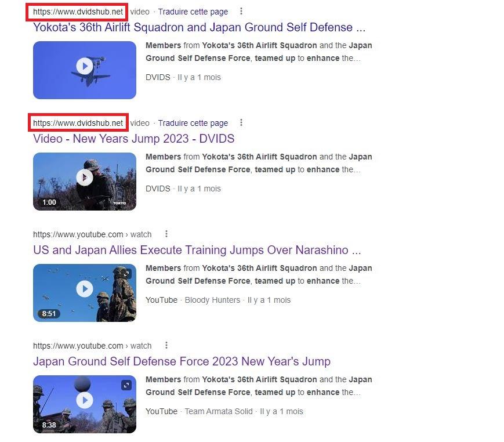Viewport: 504px width, 442px height.
Task: Click dvidshub.net URL above Yokota's 36th Airlift title
Action: (78, 12)
